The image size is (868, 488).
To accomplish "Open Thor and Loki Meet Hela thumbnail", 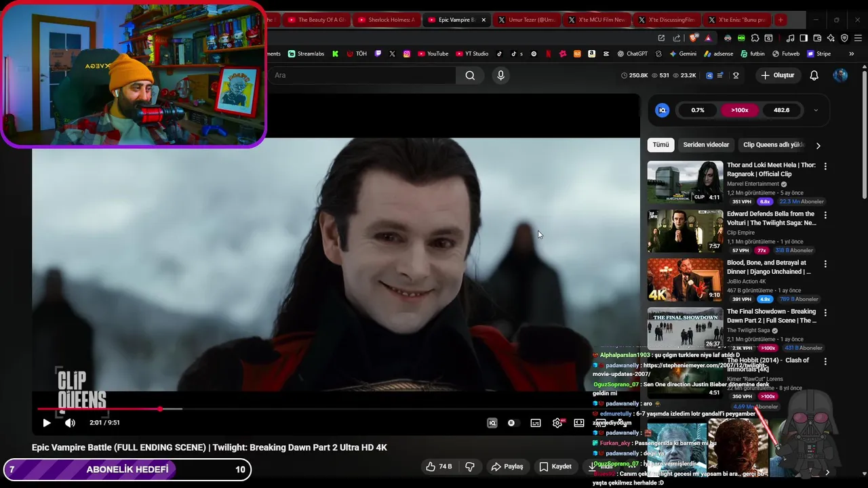I will 685,182.
